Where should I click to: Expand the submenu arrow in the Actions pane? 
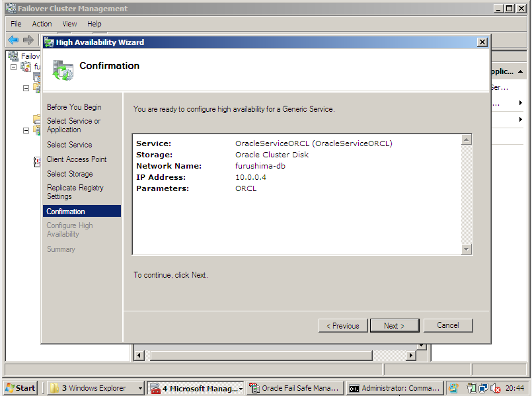tap(521, 103)
